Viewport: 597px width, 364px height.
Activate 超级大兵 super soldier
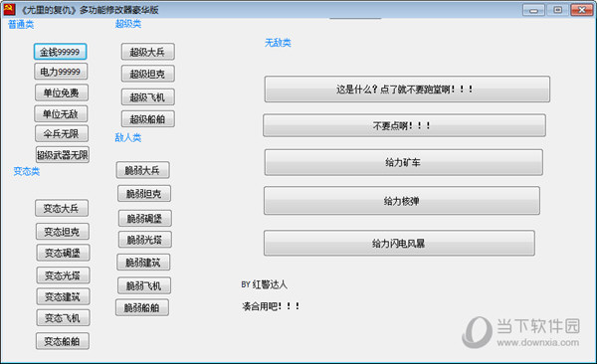coord(148,52)
